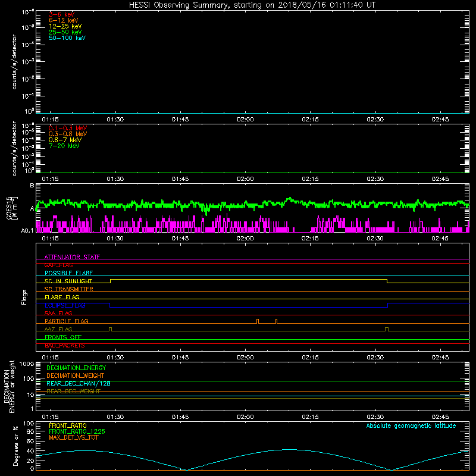
Task: Click the second PARTICLE_FLAG spike after 02:00
Action: pos(276,321)
